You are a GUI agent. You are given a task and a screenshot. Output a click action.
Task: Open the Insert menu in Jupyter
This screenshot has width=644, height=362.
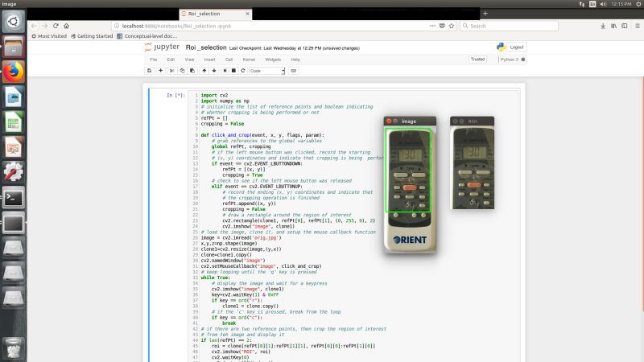209,60
